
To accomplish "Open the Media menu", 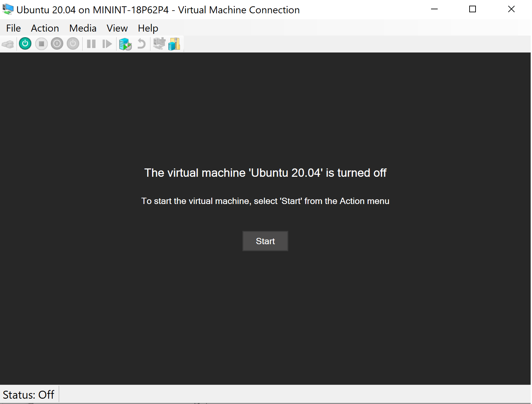I will [x=83, y=28].
